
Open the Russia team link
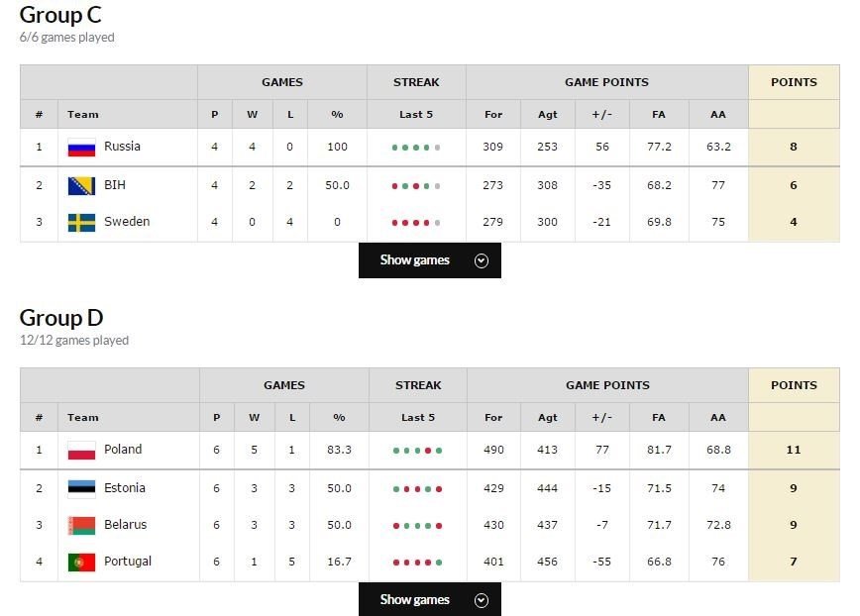coord(122,147)
